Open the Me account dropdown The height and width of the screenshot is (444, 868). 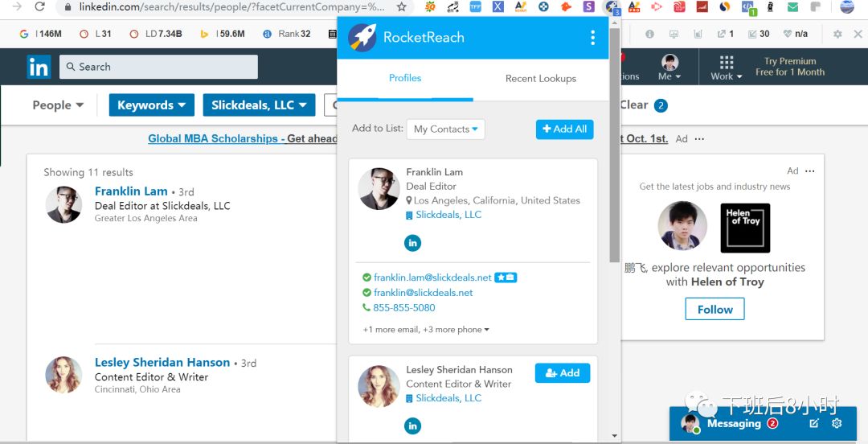tap(669, 68)
